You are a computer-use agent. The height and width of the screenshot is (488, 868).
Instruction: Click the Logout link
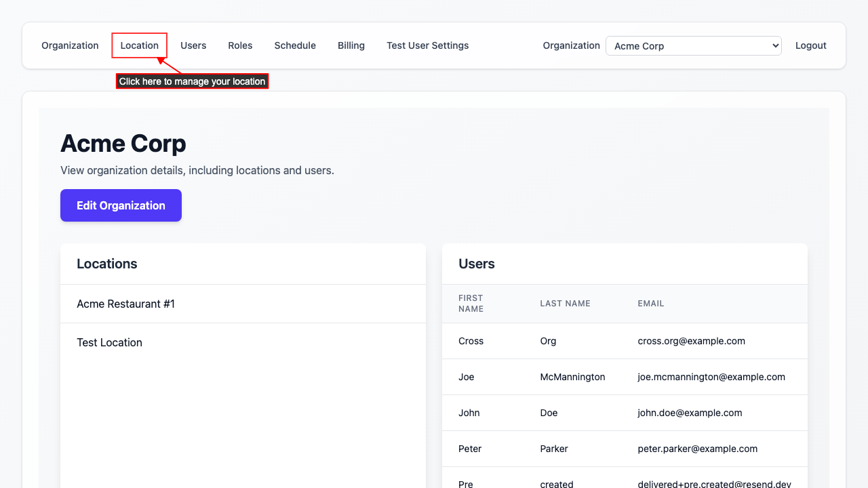tap(810, 45)
